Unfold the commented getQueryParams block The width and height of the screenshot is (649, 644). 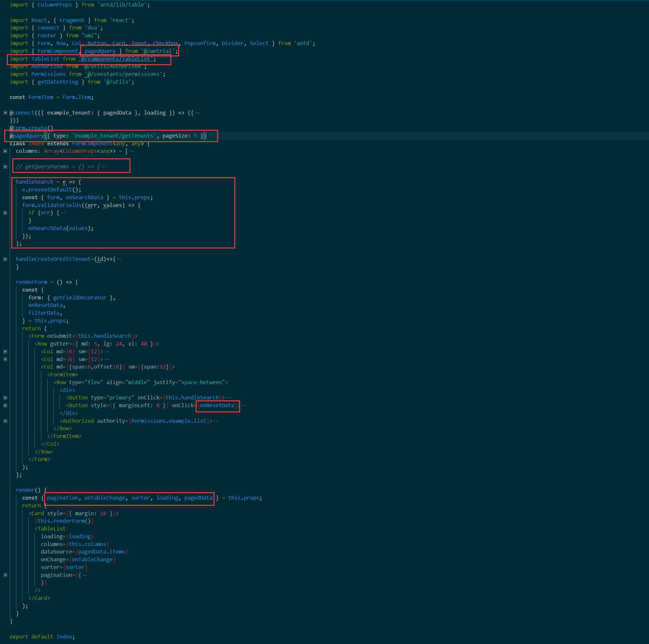coord(6,166)
